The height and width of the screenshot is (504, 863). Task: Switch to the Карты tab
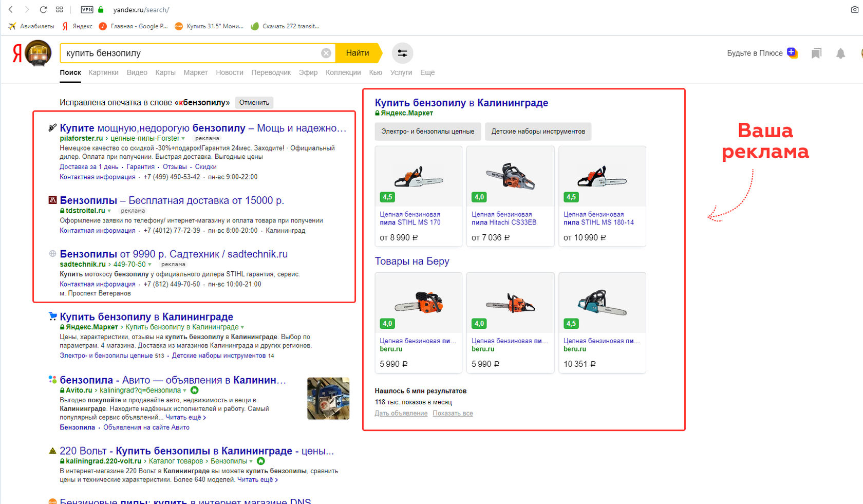[165, 72]
